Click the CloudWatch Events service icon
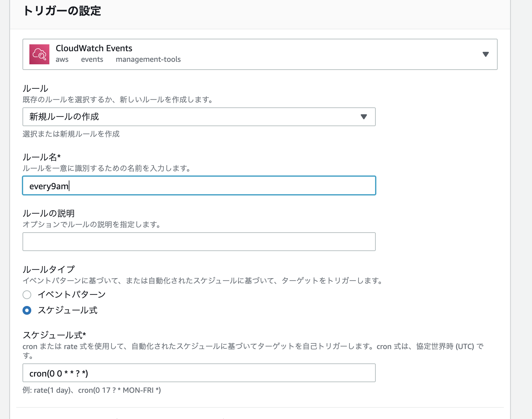This screenshot has width=532, height=419. coord(39,54)
